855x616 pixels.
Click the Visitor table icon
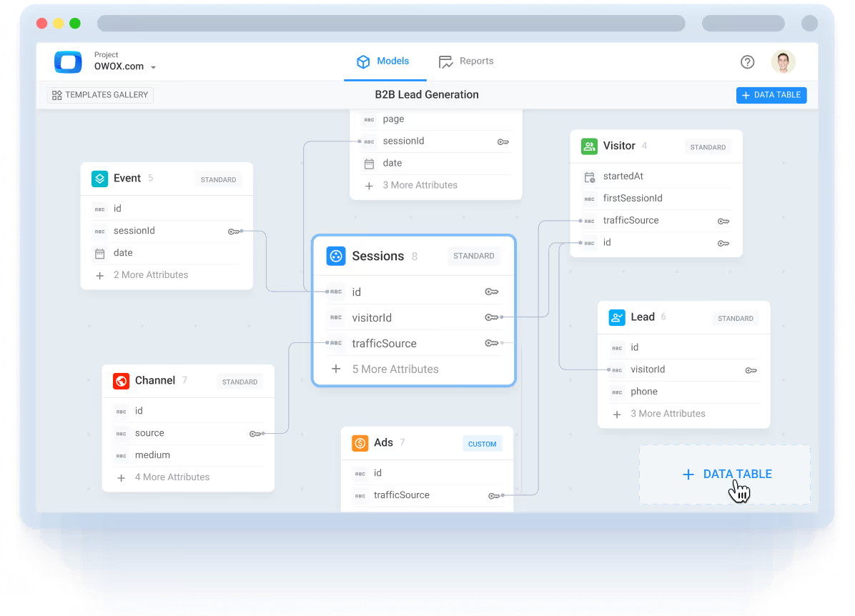(589, 145)
